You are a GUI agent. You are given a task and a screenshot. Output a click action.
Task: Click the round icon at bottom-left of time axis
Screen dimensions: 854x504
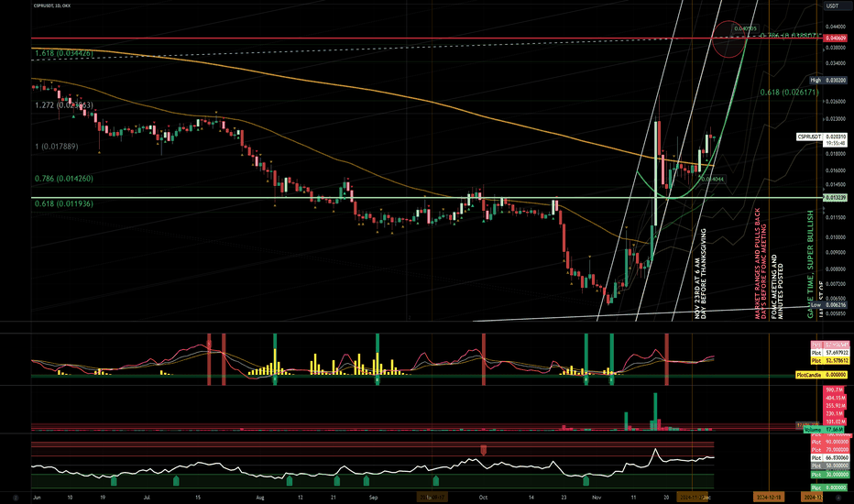click(16, 498)
